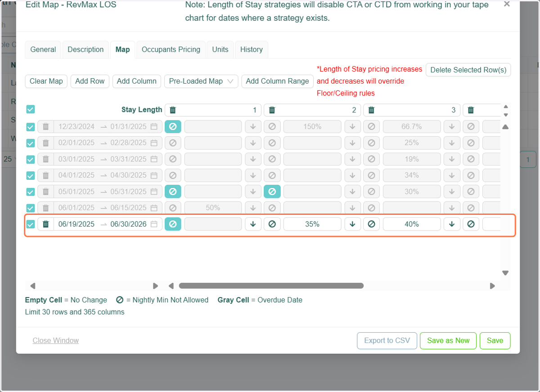The width and height of the screenshot is (540, 392).
Task: Delete the 05/01/2025 row with trash icon
Action: (x=45, y=192)
